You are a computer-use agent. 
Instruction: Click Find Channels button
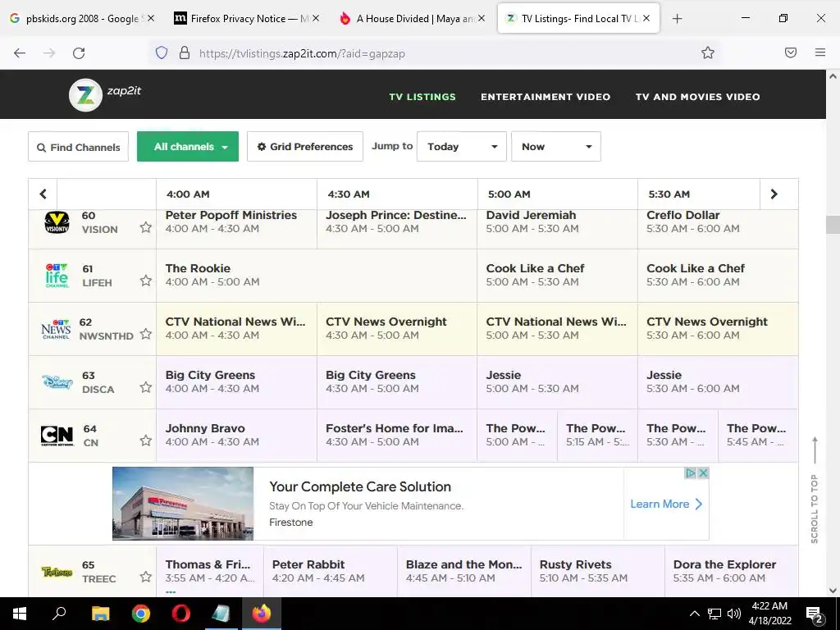coord(78,146)
